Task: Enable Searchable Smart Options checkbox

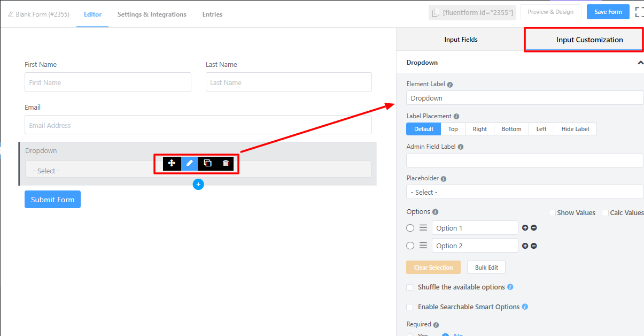Action: click(x=410, y=307)
